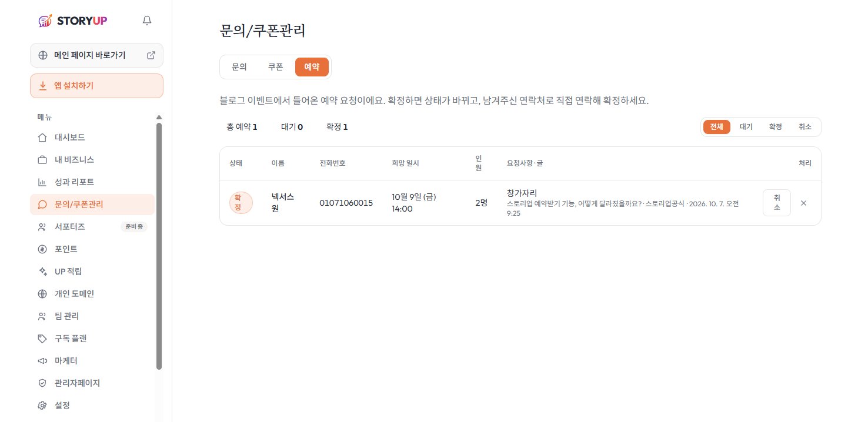868x422 pixels.
Task: Click sidebar scrollbar up arrow
Action: point(159,117)
